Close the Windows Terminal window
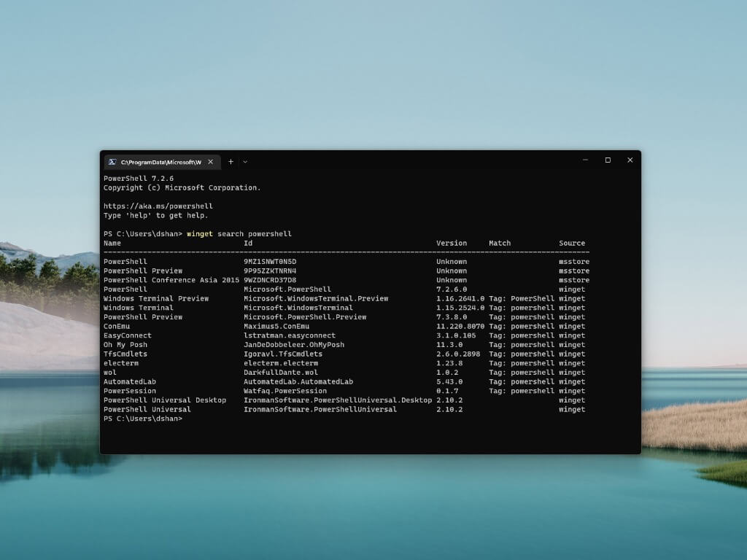This screenshot has width=747, height=560. point(630,160)
